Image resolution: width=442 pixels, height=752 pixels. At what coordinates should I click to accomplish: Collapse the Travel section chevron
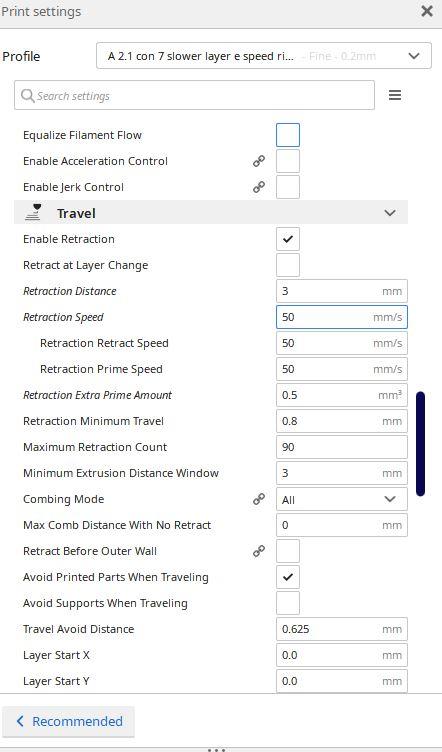[390, 213]
